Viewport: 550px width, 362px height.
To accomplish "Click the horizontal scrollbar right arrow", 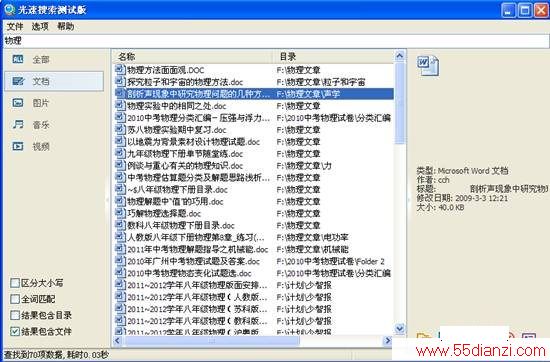I will coord(388,340).
